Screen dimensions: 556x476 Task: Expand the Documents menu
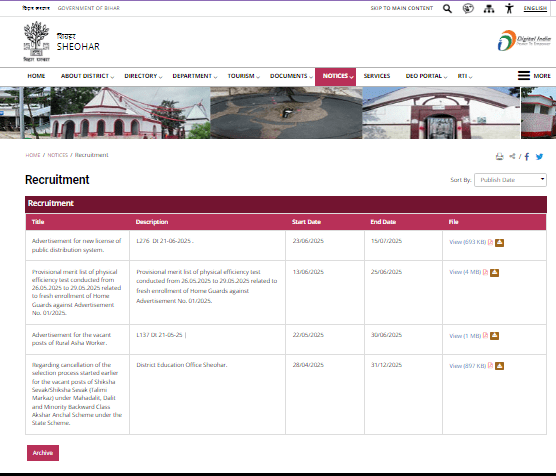point(291,76)
